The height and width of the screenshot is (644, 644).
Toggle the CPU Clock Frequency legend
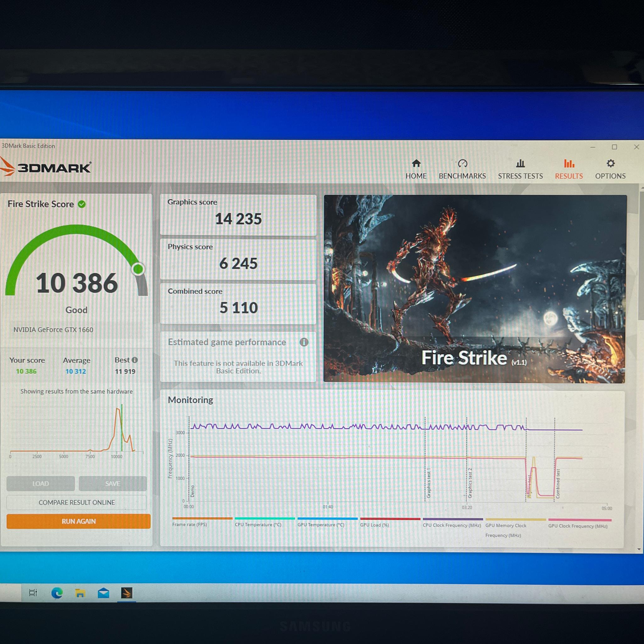[x=453, y=523]
